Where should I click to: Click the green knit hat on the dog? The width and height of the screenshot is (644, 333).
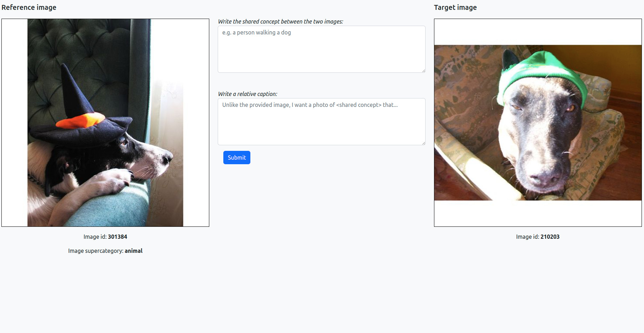click(x=541, y=76)
